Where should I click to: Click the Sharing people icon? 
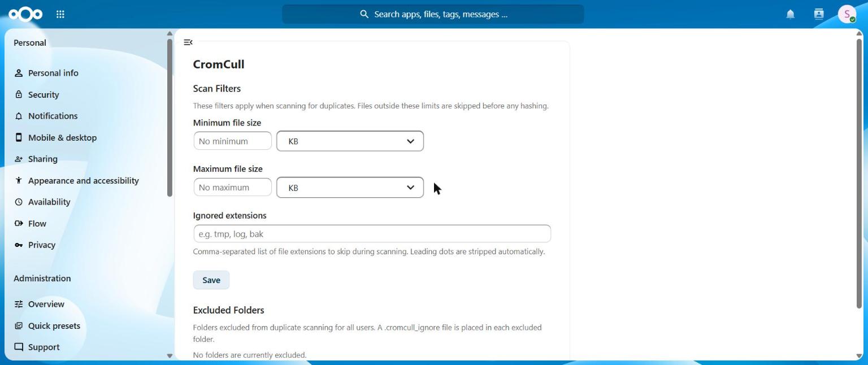[x=19, y=159]
